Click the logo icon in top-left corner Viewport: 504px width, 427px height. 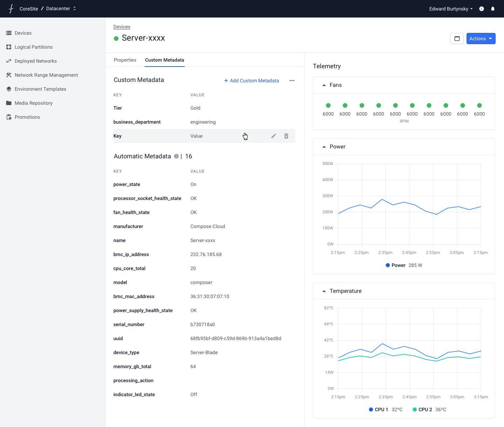11,9
